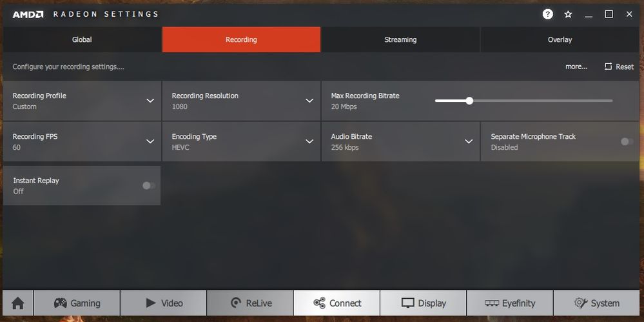The height and width of the screenshot is (322, 644).
Task: Click the Connect share-nodes icon
Action: click(x=319, y=303)
